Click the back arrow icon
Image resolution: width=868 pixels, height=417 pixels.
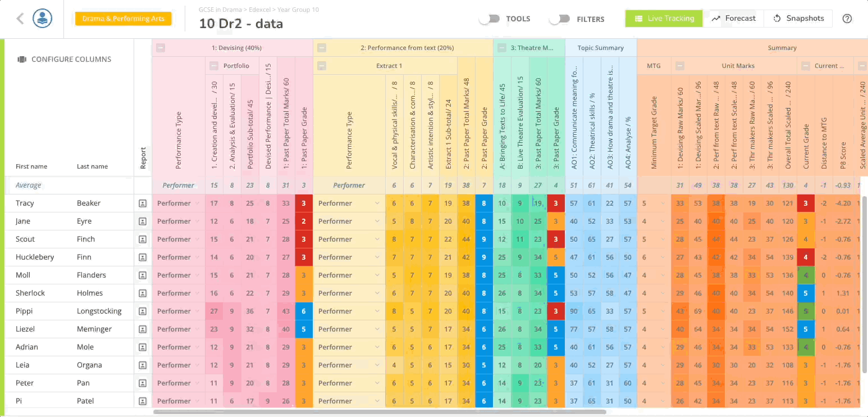point(20,19)
